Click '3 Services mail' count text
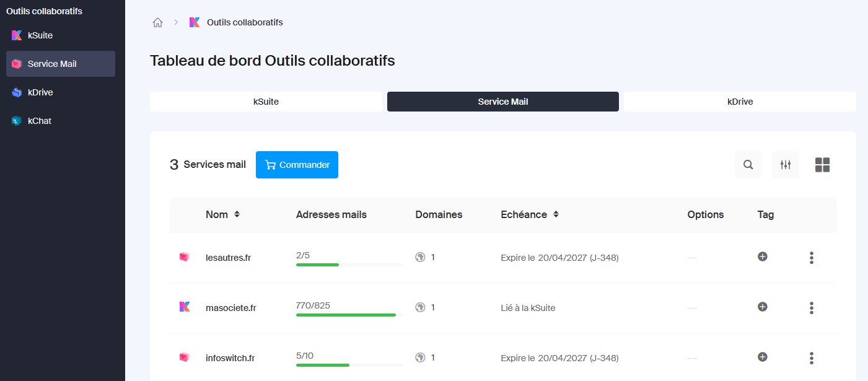The width and height of the screenshot is (868, 381). [x=208, y=165]
